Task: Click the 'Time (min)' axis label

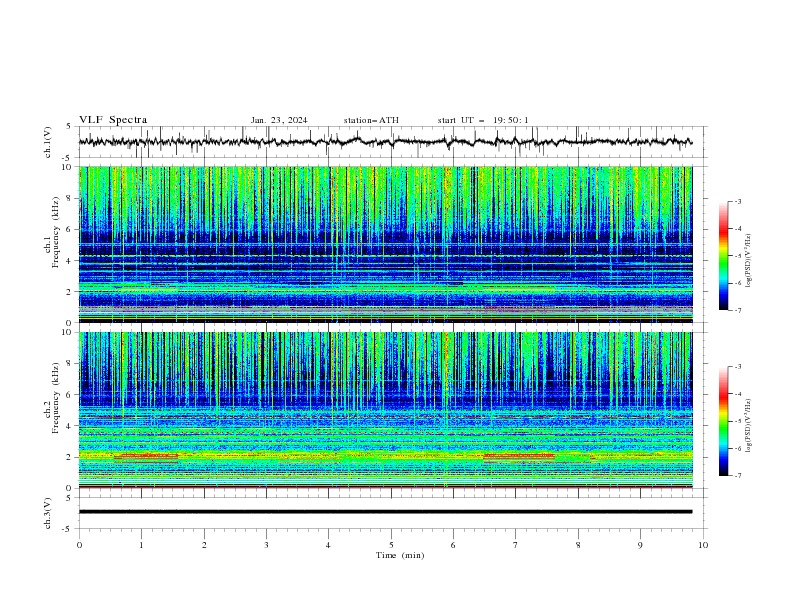Action: coord(400,555)
